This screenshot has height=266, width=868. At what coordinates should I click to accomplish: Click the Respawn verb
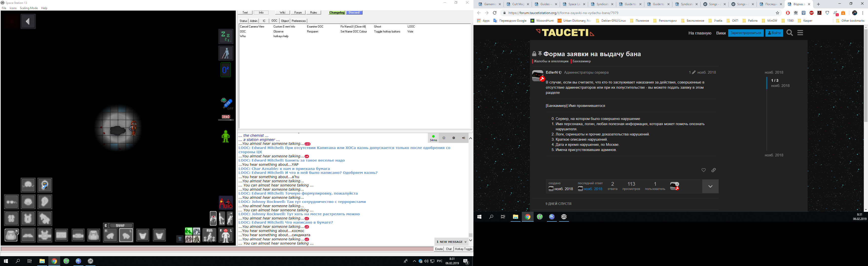tap(312, 32)
